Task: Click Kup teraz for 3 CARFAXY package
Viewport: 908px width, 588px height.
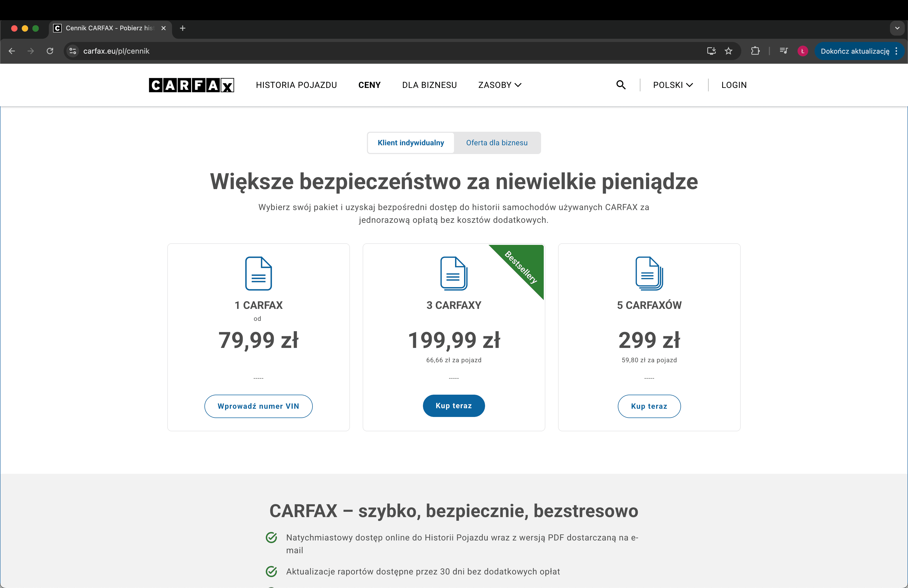Action: pos(454,406)
